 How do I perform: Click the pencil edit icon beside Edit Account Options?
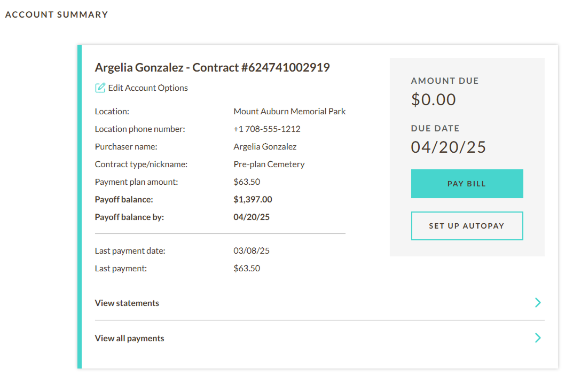pyautogui.click(x=100, y=88)
